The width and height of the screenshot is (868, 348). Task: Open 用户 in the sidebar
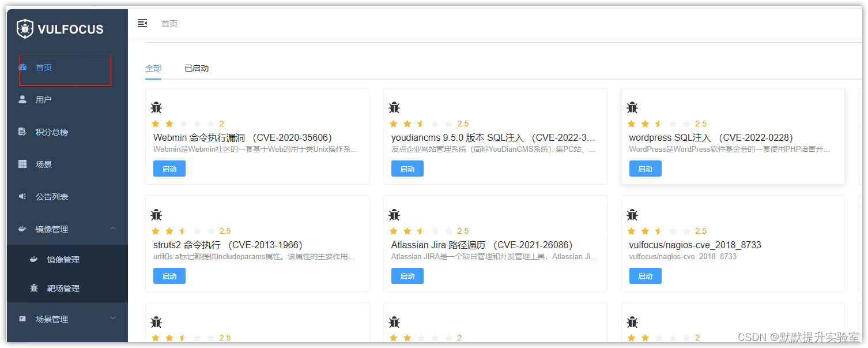tap(67, 100)
